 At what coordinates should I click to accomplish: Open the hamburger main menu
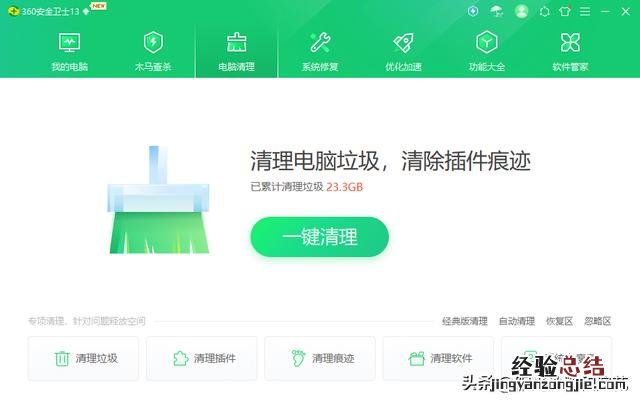(585, 11)
